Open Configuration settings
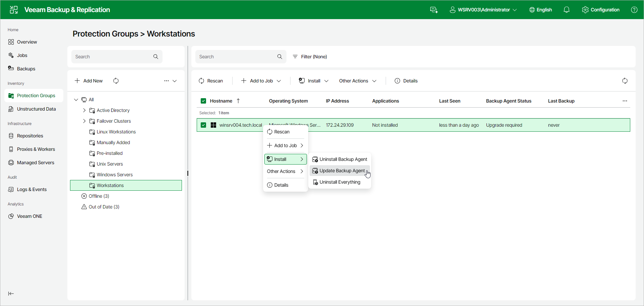Screen dimensions: 644x306 coord(601,10)
